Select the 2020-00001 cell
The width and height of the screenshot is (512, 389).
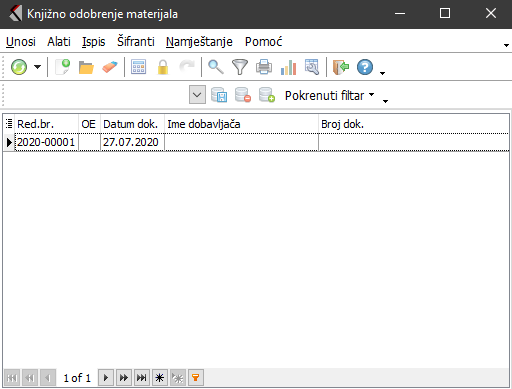pyautogui.click(x=46, y=142)
